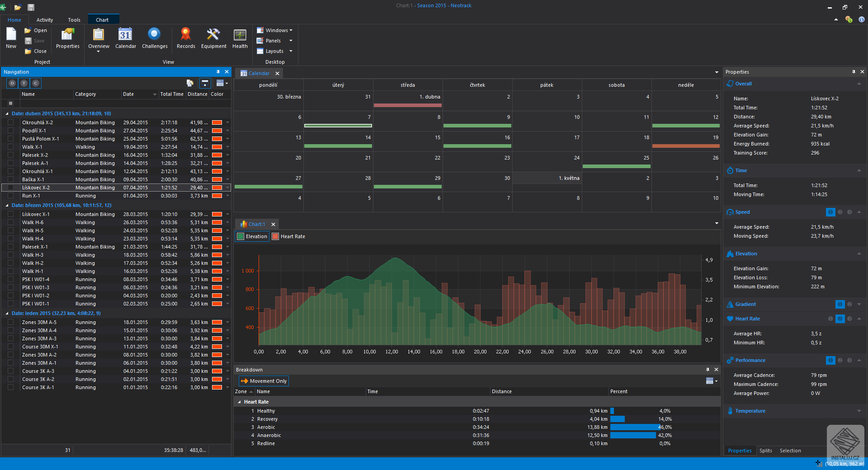This screenshot has width=868, height=470.
Task: Open the Challenges view
Action: tap(155, 38)
